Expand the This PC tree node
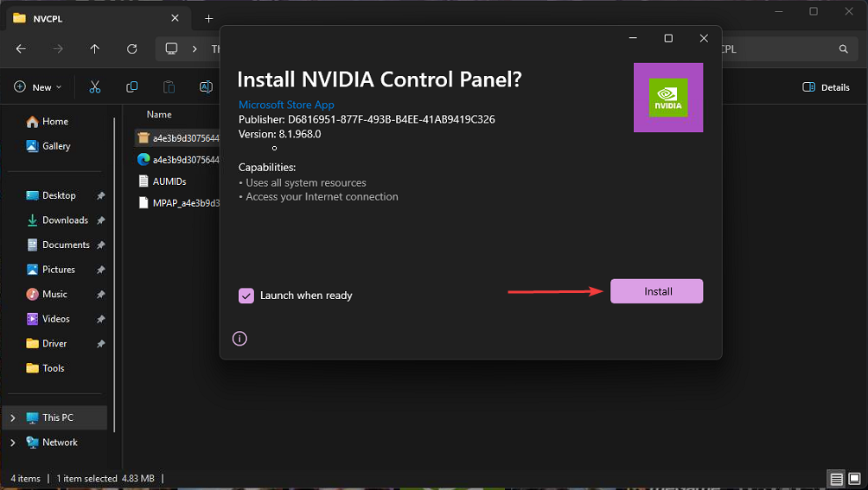The height and width of the screenshot is (490, 868). click(12, 418)
